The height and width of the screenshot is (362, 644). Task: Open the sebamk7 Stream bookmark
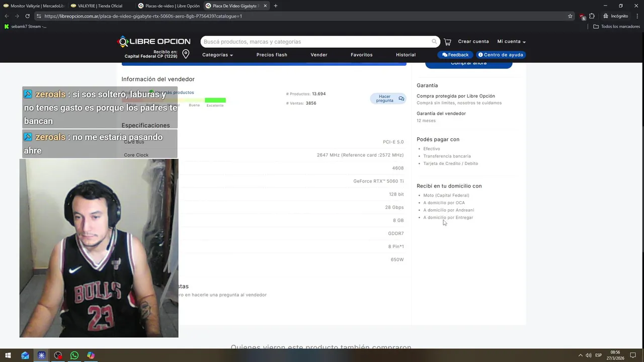pos(25,27)
